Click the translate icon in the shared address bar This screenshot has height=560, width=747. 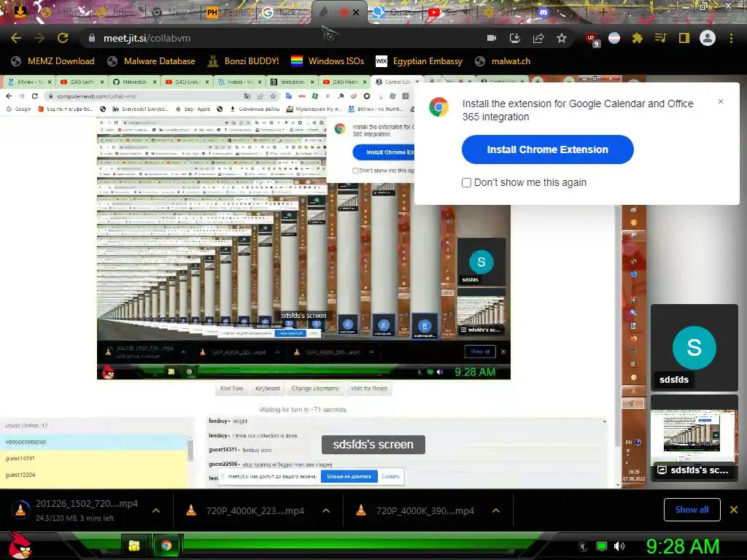click(x=247, y=96)
